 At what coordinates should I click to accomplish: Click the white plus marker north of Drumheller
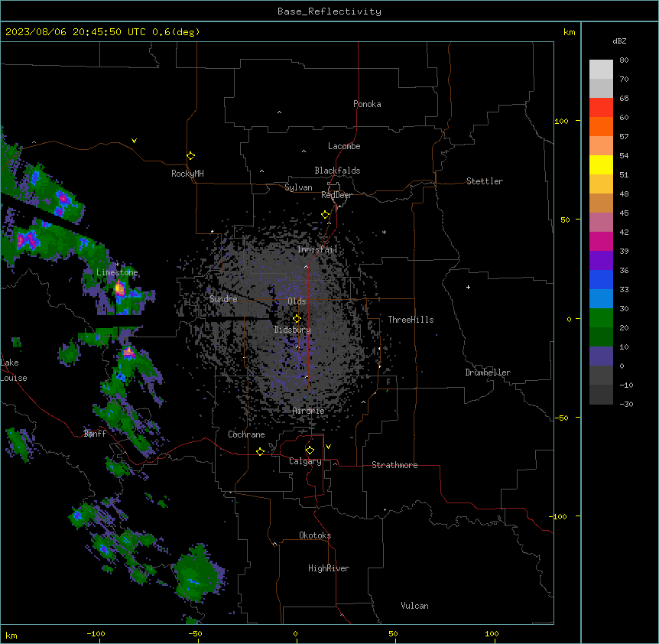coord(468,287)
